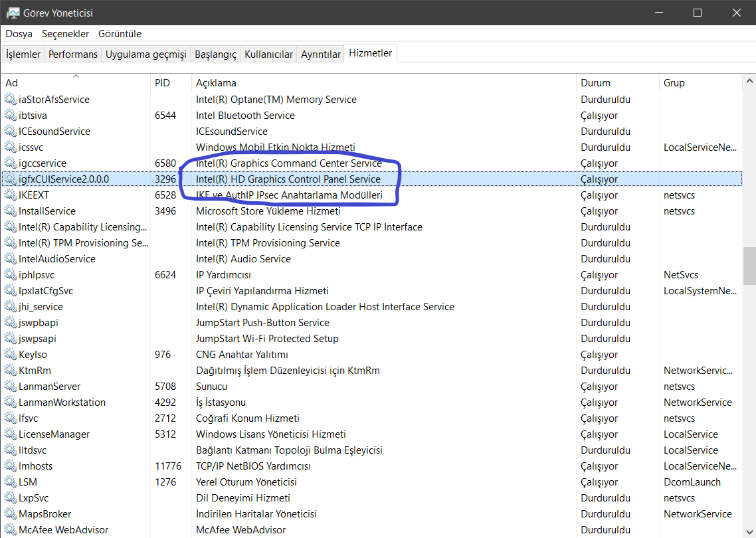Open the Seçenekler menu
The image size is (756, 538).
tap(65, 34)
